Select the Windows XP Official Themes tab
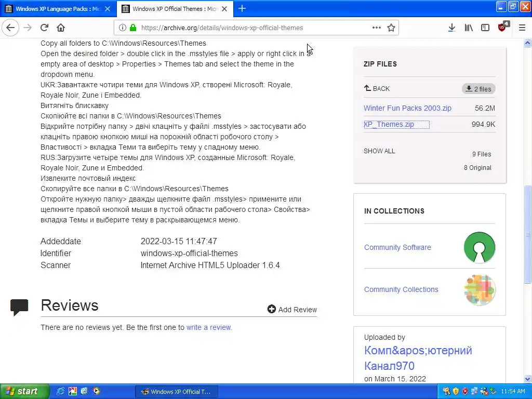The width and height of the screenshot is (532, 399). tap(175, 9)
